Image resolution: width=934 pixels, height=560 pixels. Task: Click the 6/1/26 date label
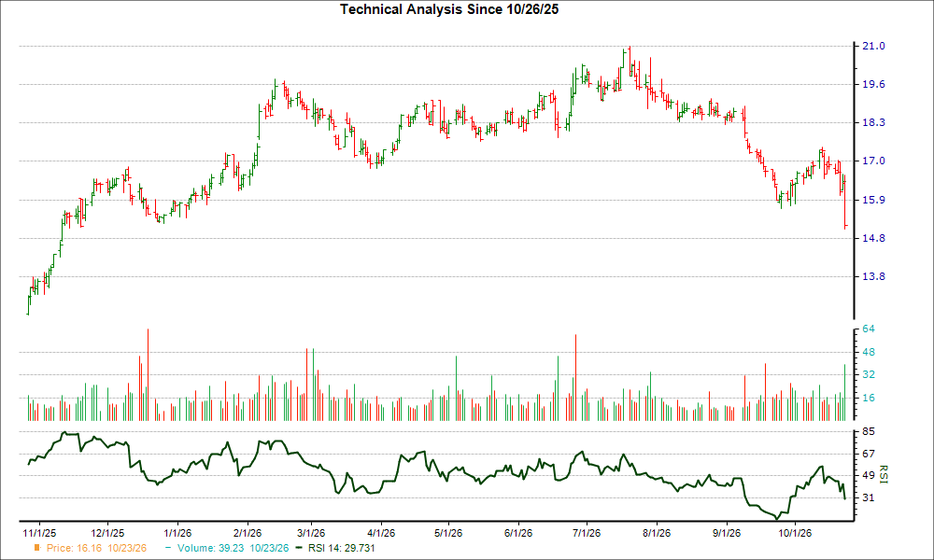pos(518,533)
